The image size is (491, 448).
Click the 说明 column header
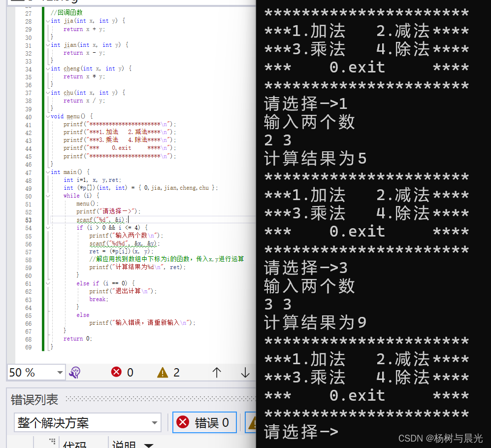pos(124,444)
